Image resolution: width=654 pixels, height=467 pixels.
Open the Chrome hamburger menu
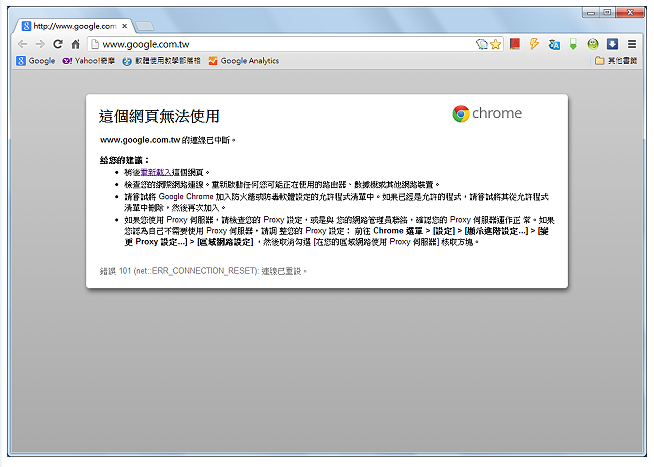click(632, 44)
